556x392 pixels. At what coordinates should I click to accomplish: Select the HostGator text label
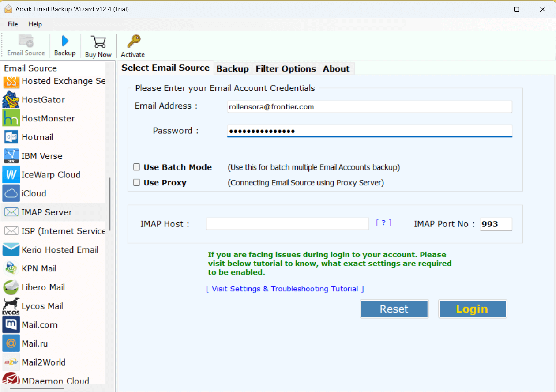[x=43, y=100]
